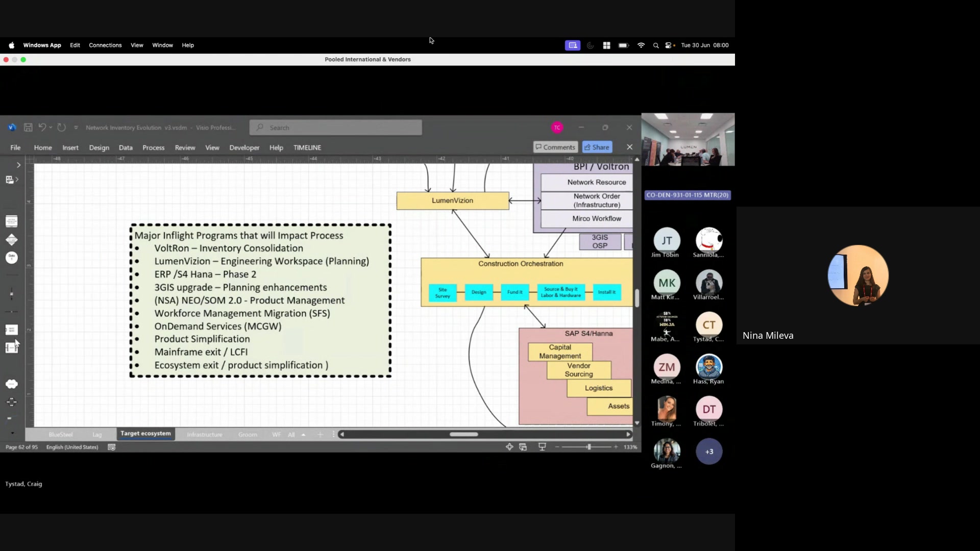The width and height of the screenshot is (980, 551).
Task: Click the vertical scrollbar down arrow
Action: pos(636,423)
